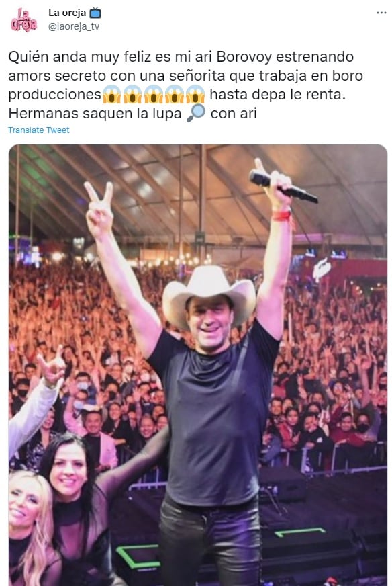The width and height of the screenshot is (392, 586).
Task: Click the blonde woman in the photo corner
Action: click(30, 528)
